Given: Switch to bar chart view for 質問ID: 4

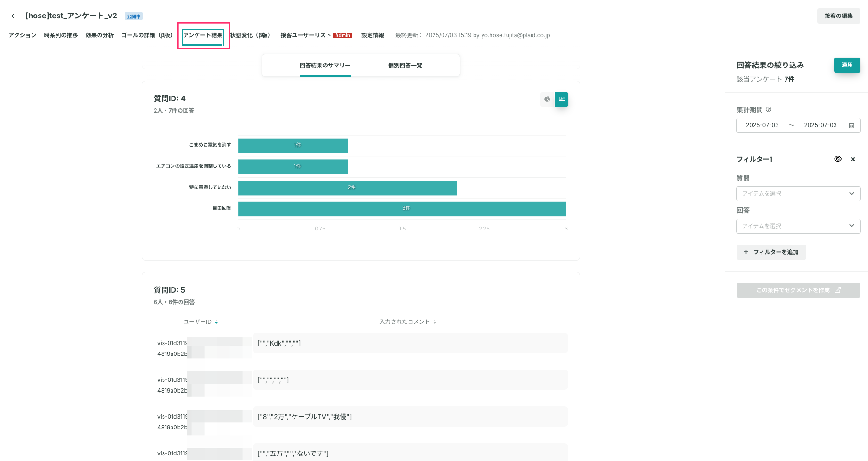Looking at the screenshot, I should pos(562,99).
